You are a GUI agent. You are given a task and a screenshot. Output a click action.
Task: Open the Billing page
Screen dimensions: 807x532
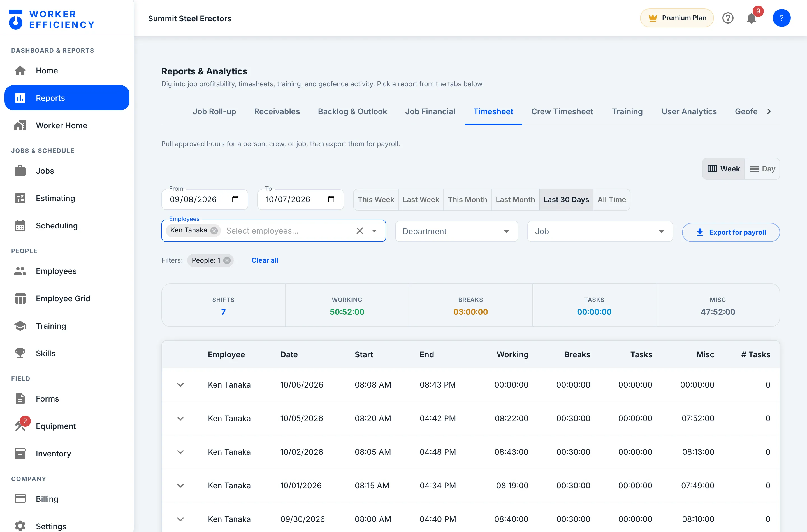[x=67, y=499]
